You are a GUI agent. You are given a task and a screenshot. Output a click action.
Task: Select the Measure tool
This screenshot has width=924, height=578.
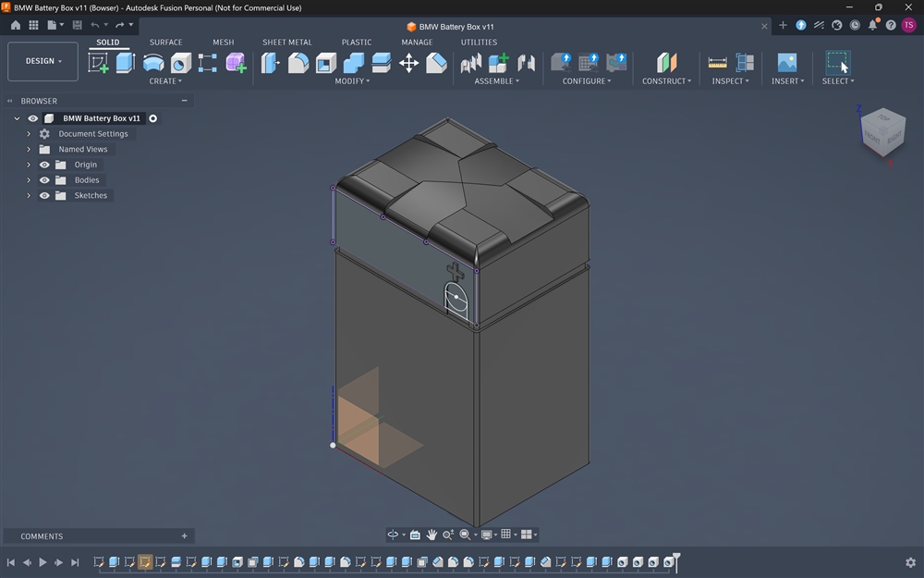click(x=717, y=63)
